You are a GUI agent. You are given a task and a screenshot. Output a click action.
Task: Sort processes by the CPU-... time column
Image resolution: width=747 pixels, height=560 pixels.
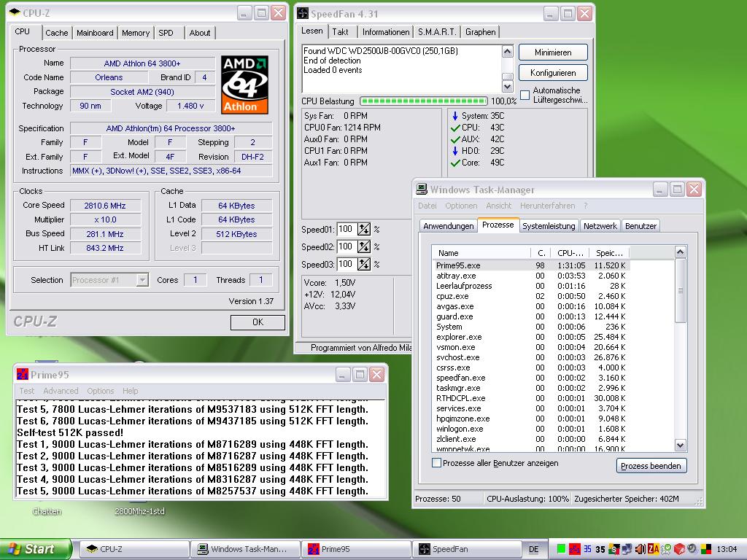570,253
